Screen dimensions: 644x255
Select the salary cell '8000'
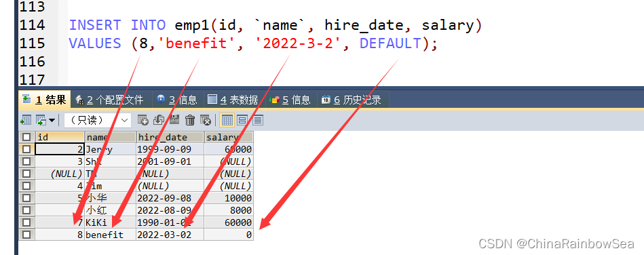[229, 210]
